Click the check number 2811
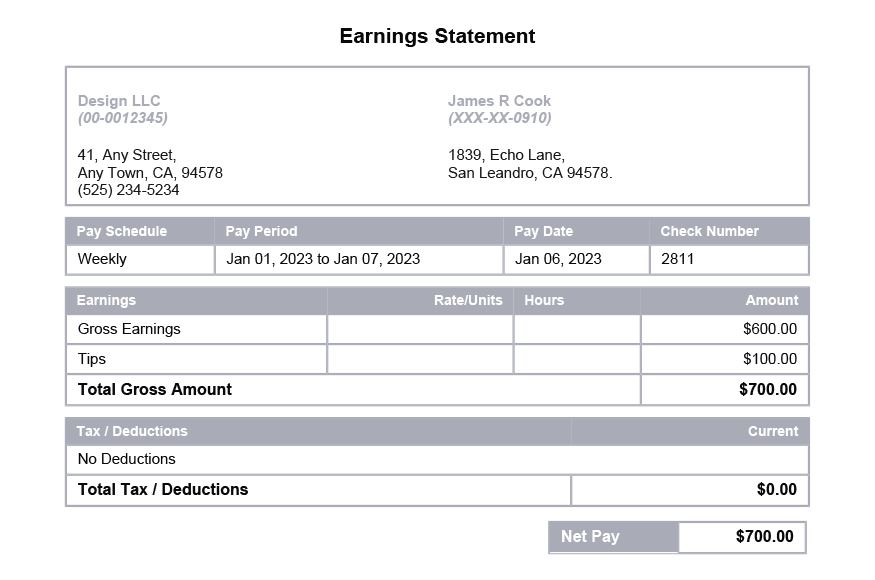Viewport: 875px width, 580px height. click(x=677, y=259)
